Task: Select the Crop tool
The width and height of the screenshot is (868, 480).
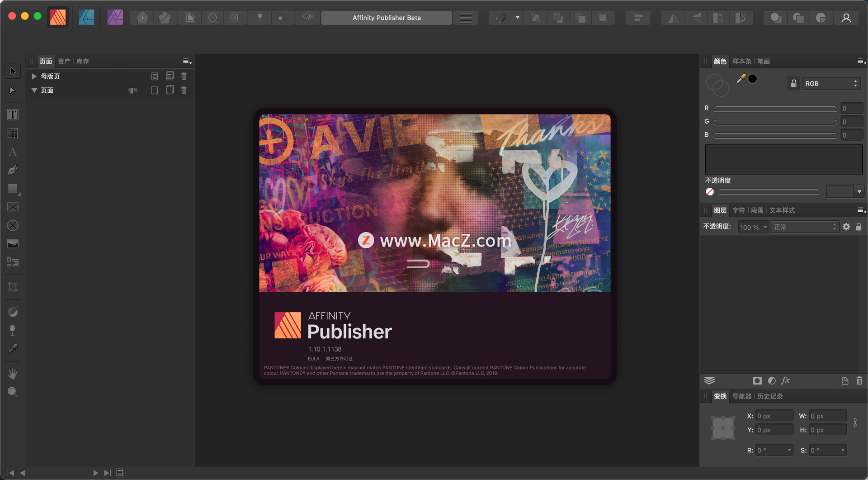Action: tap(13, 287)
